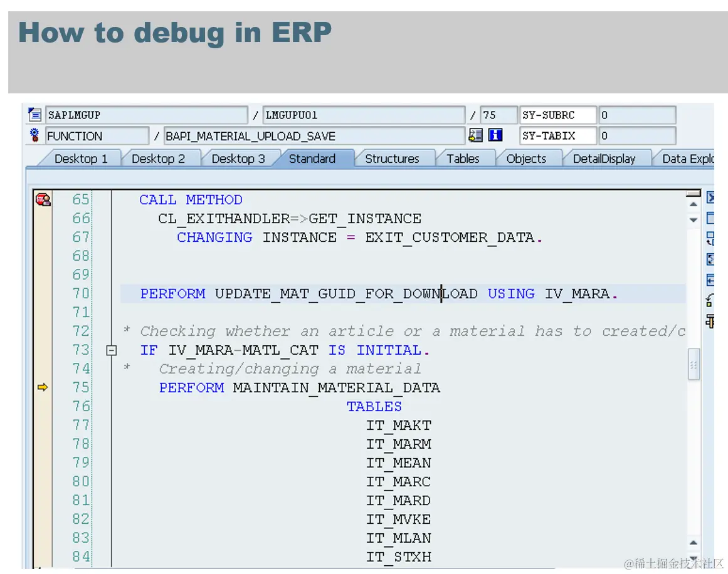Click IT_MARM on line 78
The image size is (728, 574).
click(x=399, y=444)
